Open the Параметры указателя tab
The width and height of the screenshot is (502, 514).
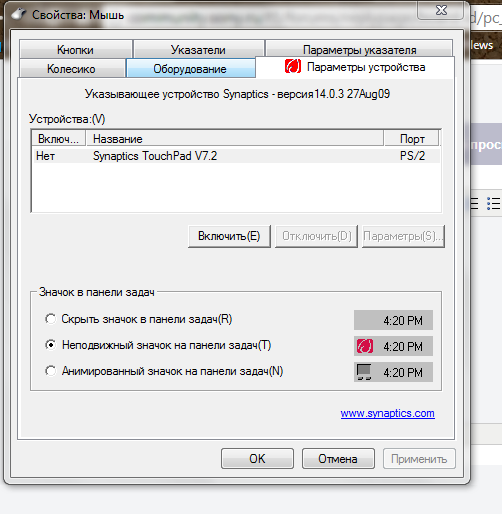(359, 49)
